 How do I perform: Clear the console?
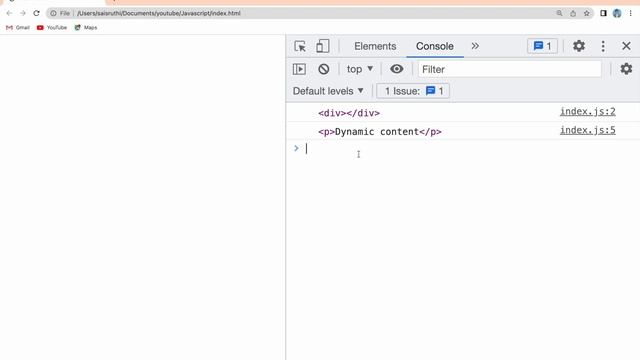pyautogui.click(x=324, y=69)
